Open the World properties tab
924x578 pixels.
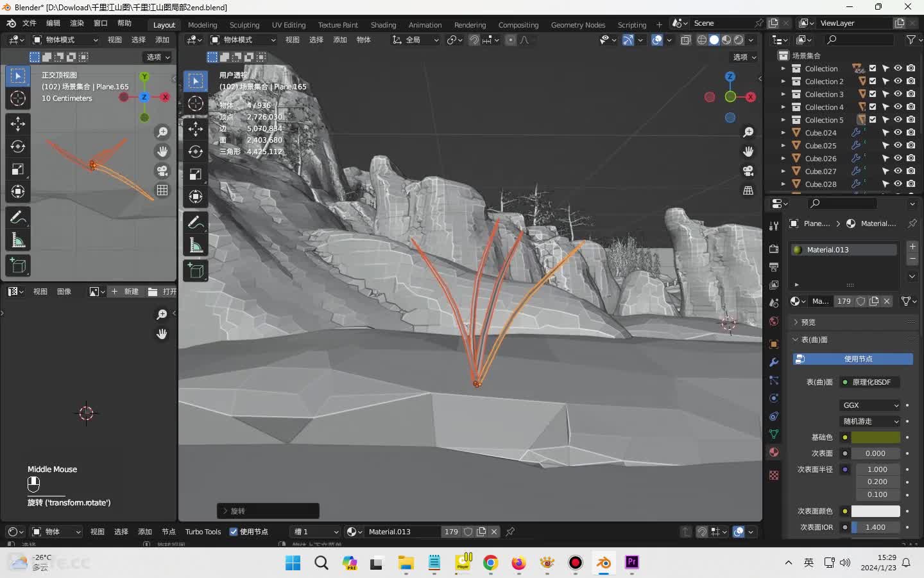click(774, 321)
